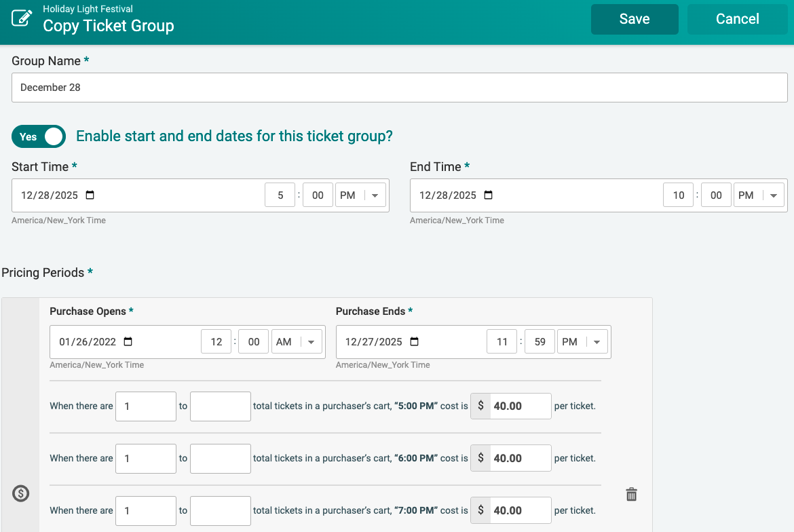Click the End Time minutes field
Screen dimensions: 794x532
pos(716,195)
